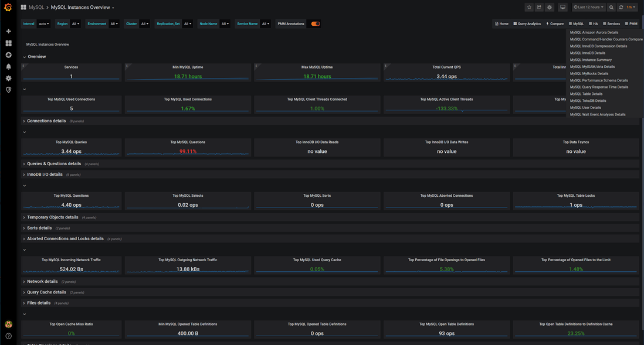Select MySQL Table Details from menu

coord(586,94)
